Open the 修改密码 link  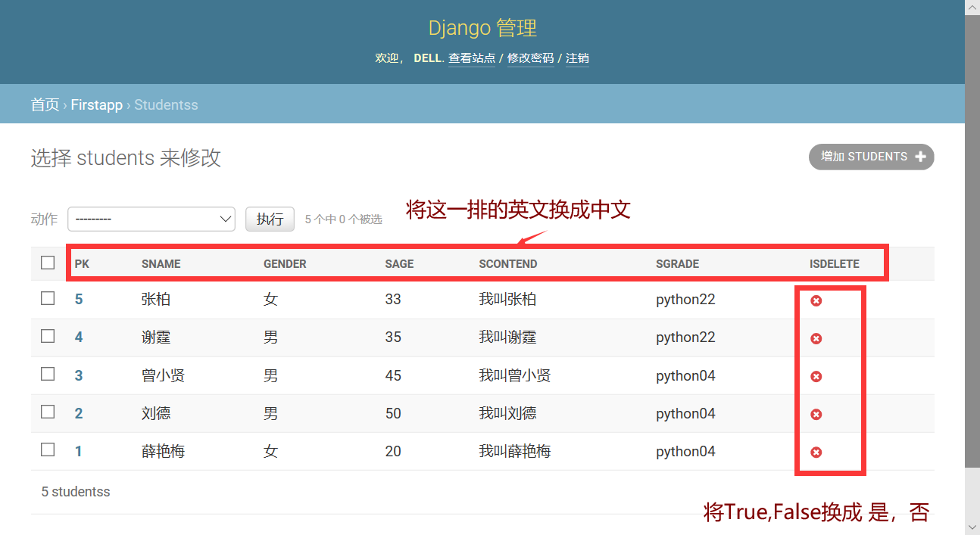click(x=531, y=58)
